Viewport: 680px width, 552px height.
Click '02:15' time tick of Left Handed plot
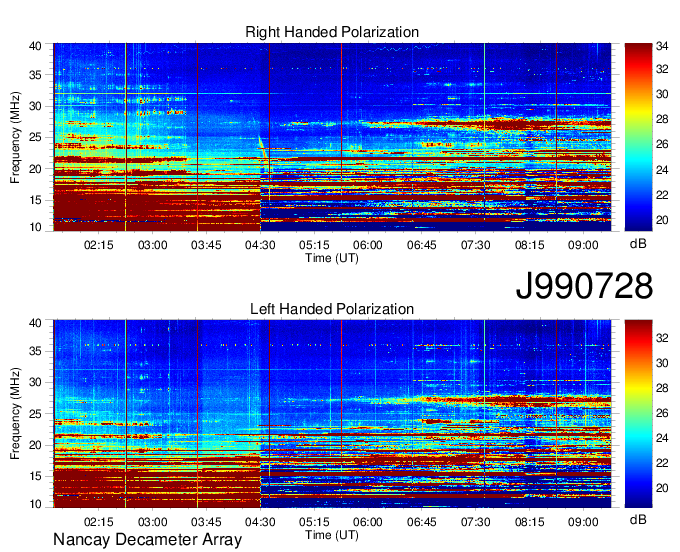click(x=98, y=522)
